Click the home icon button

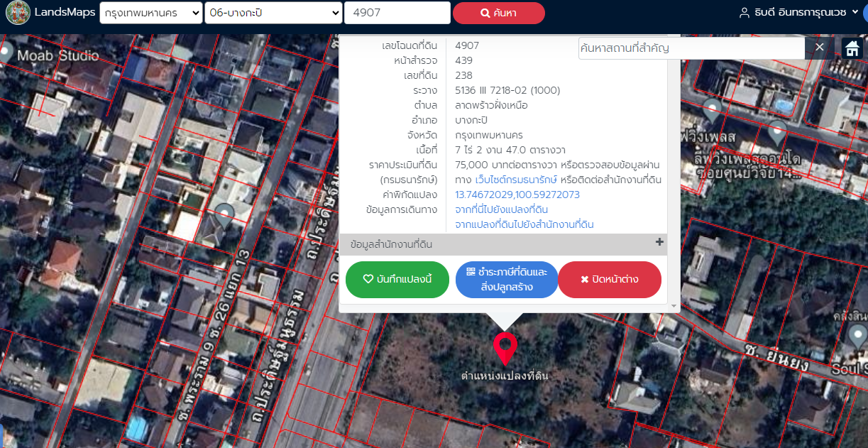click(x=852, y=48)
